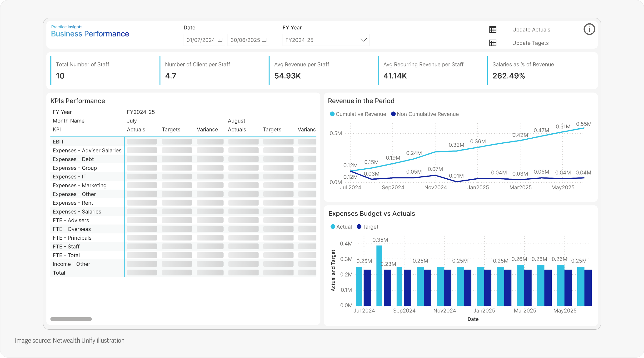
Task: Select the EBIT row in KPI table
Action: (x=58, y=141)
